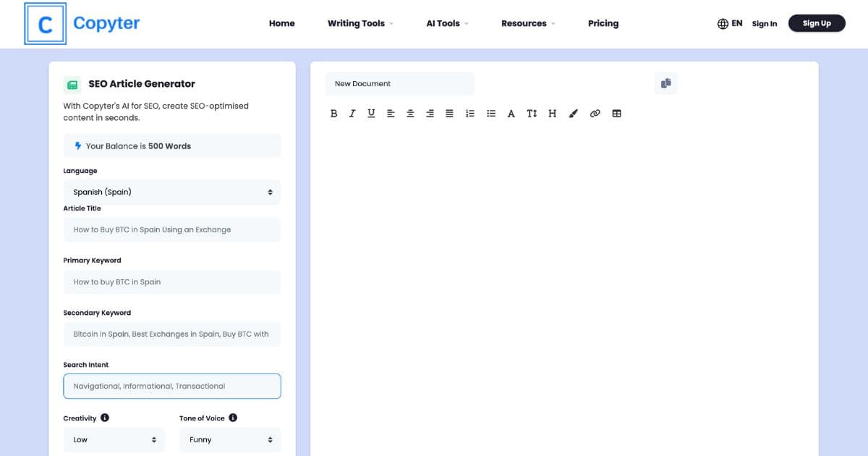Screen dimensions: 868x456
Task: Insert a table into the document
Action: pyautogui.click(x=616, y=113)
